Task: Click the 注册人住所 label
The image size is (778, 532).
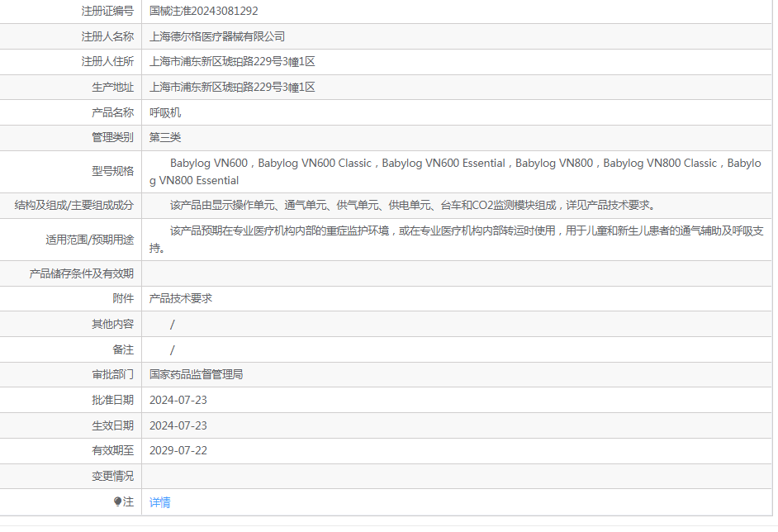Action: pyautogui.click(x=107, y=61)
